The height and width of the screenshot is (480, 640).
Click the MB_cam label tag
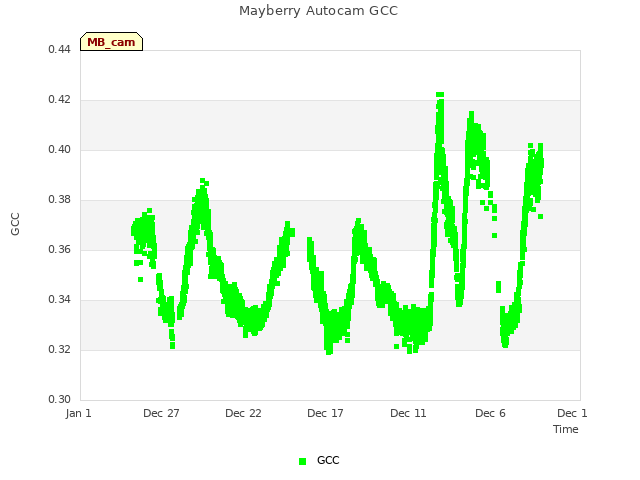pyautogui.click(x=111, y=42)
